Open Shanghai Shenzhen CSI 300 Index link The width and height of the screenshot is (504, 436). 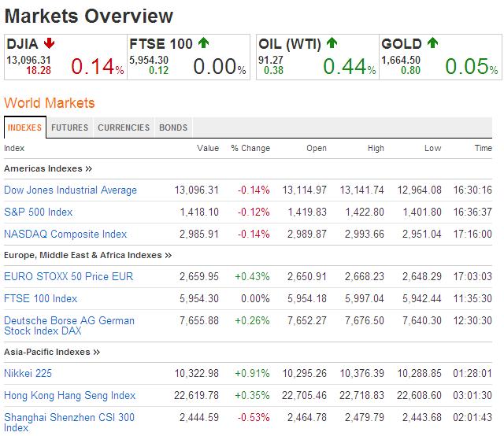tap(69, 423)
